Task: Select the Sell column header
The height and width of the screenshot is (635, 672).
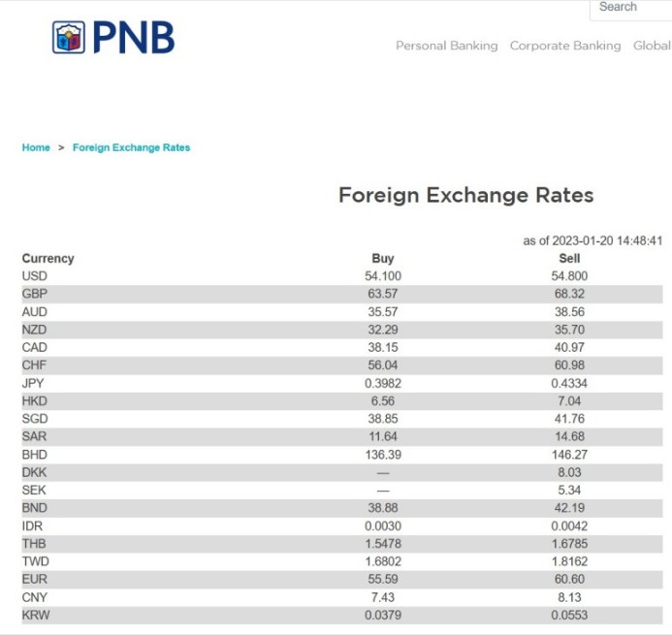Action: [x=569, y=259]
